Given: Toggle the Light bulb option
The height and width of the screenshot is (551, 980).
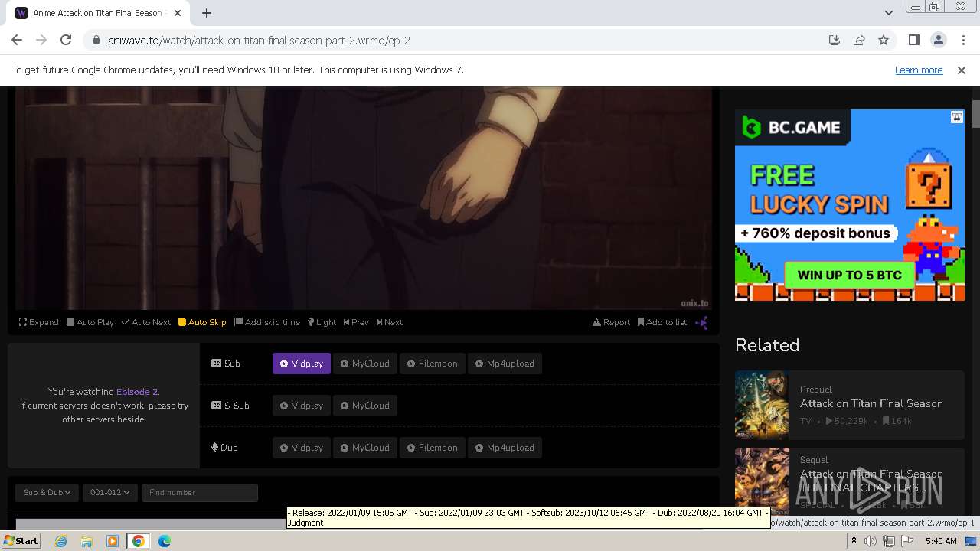Looking at the screenshot, I should tap(322, 322).
